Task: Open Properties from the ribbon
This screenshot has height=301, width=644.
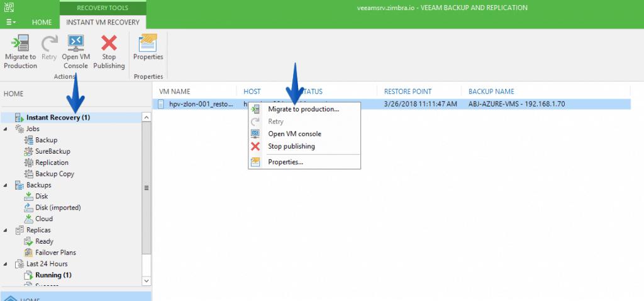Action: 148,48
